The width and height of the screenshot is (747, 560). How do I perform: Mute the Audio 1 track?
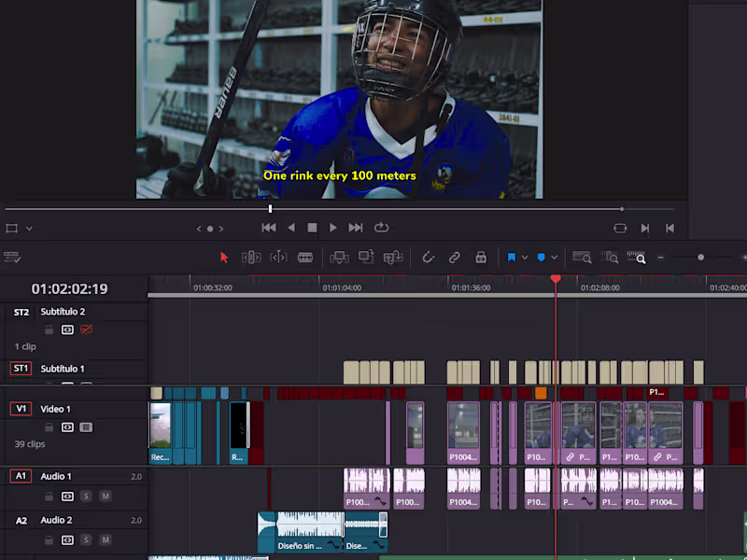pyautogui.click(x=105, y=497)
